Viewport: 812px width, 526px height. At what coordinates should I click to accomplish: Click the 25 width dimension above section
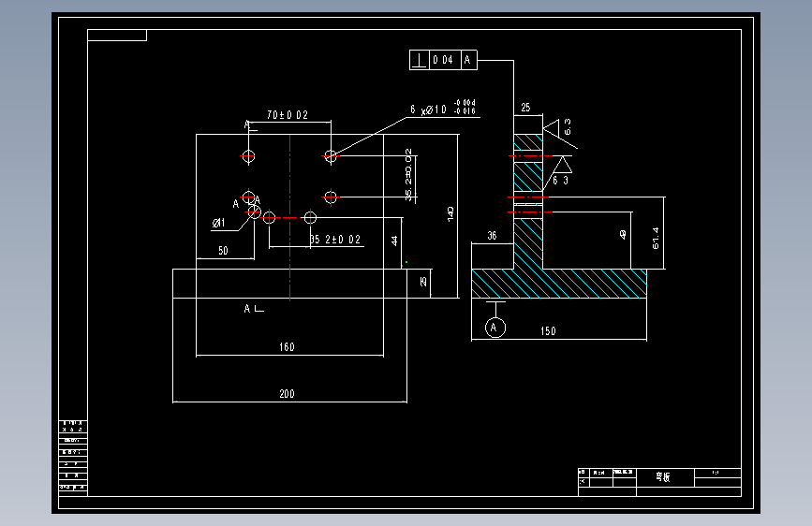coord(525,108)
